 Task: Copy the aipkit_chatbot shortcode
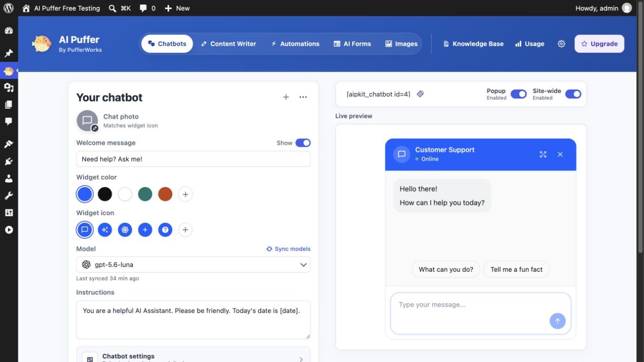click(420, 94)
